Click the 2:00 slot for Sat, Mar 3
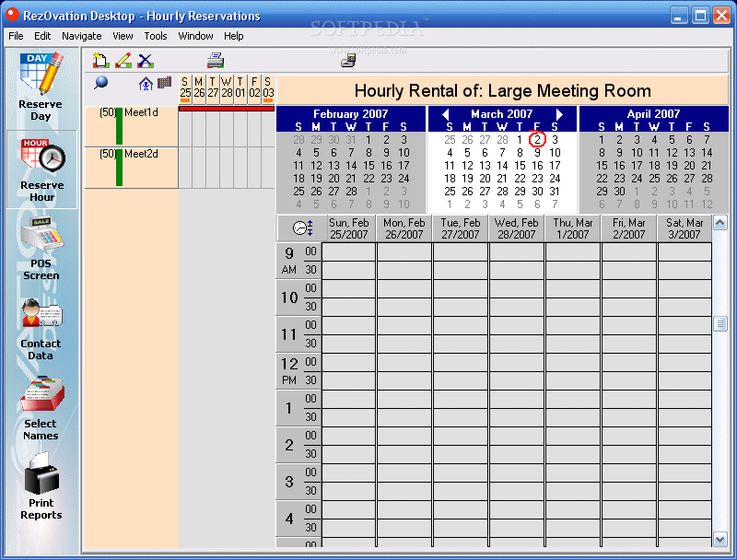737x560 pixels. click(x=684, y=436)
